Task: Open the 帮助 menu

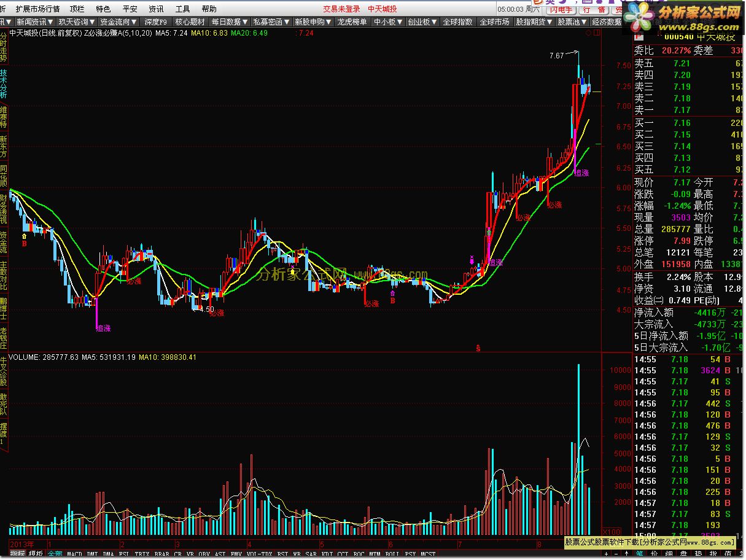Action: (x=209, y=9)
